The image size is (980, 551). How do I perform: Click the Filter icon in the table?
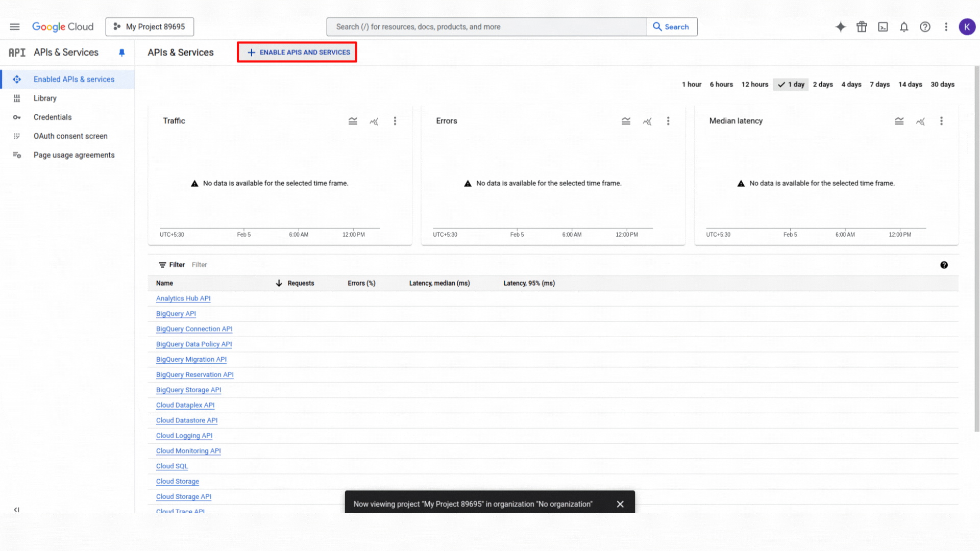click(162, 265)
